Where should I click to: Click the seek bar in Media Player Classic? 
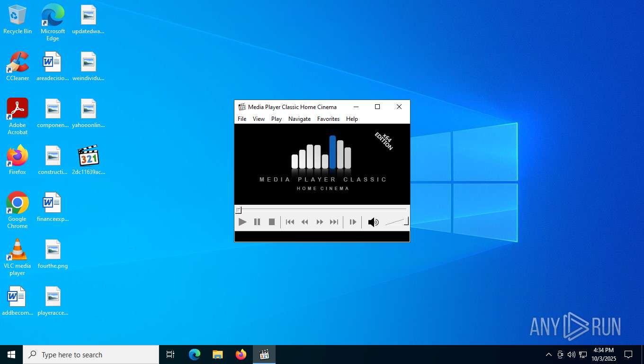tap(322, 209)
